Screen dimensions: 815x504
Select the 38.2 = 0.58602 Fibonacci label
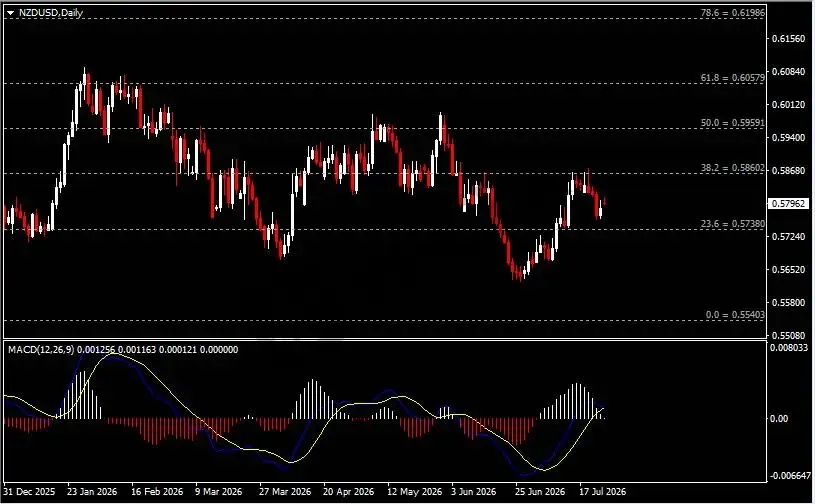click(x=732, y=168)
